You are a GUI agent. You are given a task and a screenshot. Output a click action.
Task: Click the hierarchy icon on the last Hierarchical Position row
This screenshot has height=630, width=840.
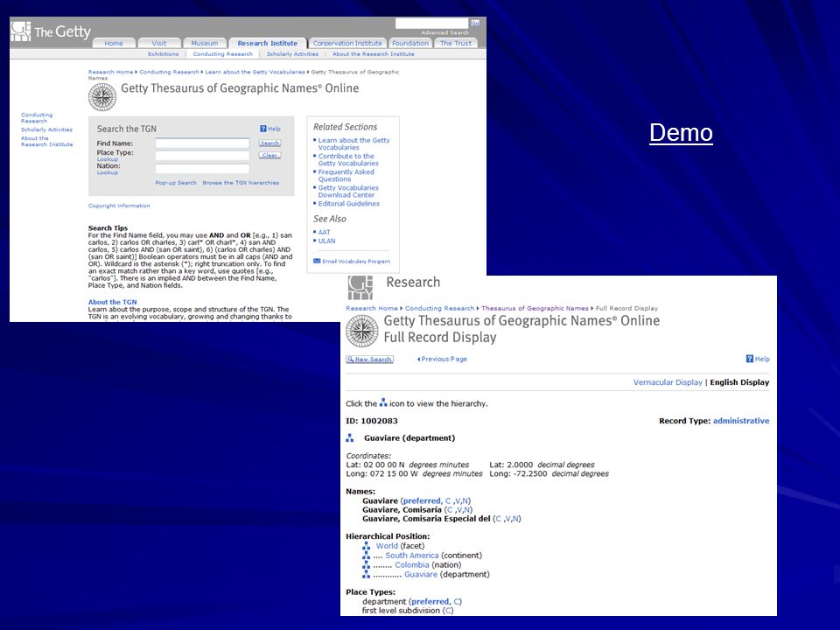tap(367, 574)
